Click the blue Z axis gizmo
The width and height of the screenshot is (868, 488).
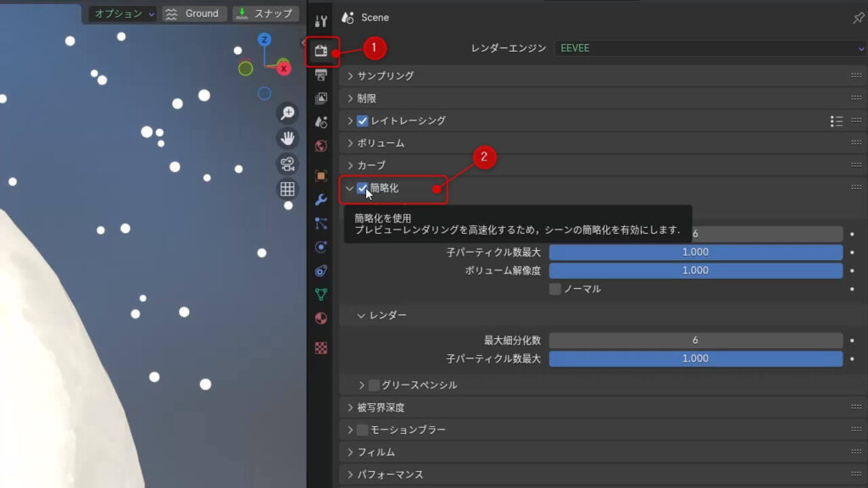(x=264, y=39)
